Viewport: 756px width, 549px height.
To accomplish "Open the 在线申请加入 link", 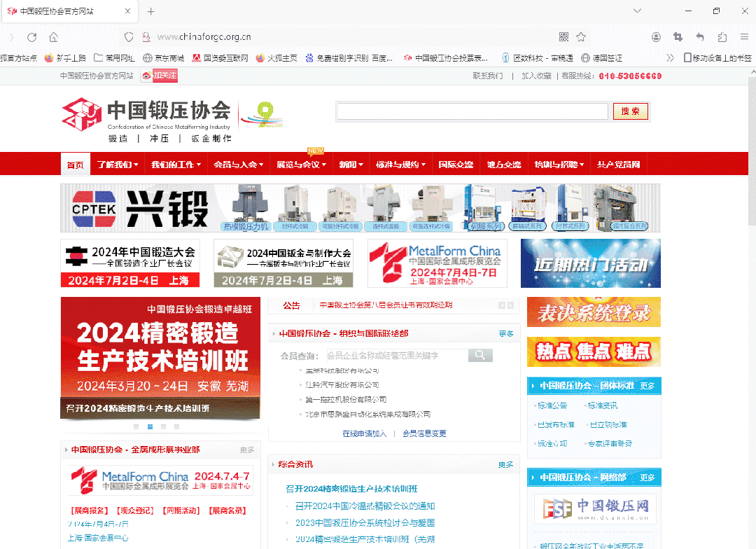I will [x=364, y=433].
